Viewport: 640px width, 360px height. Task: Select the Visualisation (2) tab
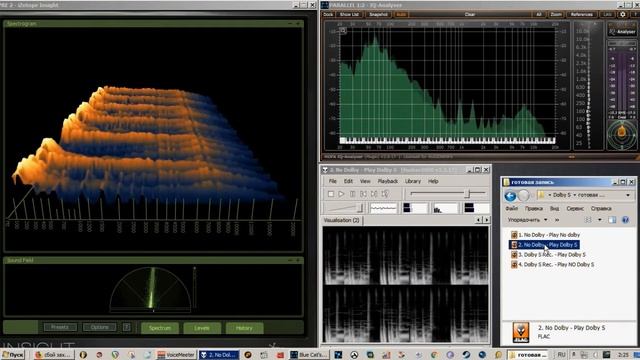tap(342, 220)
